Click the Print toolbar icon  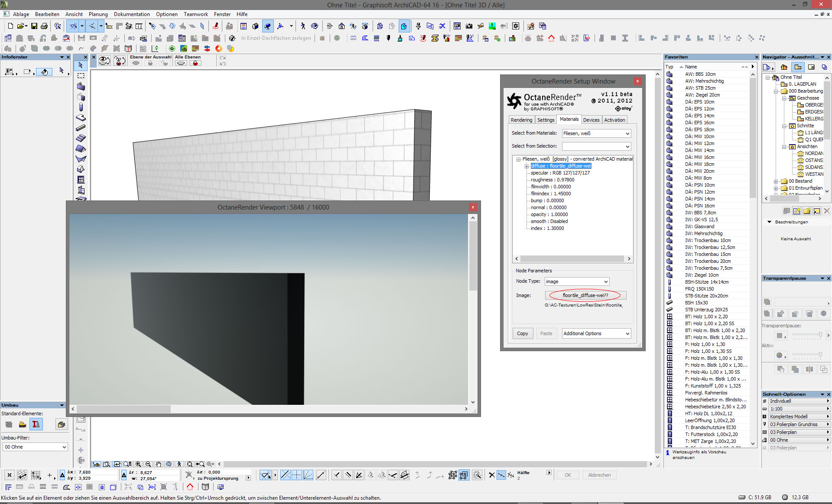(44, 26)
